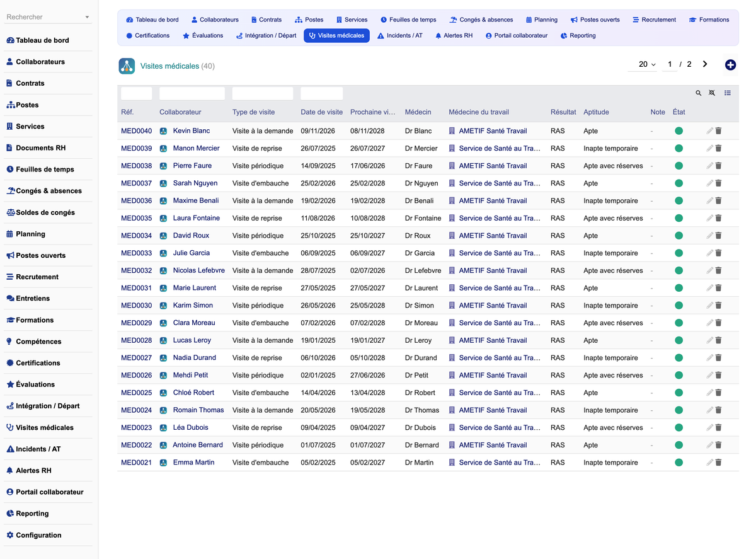The image size is (756, 559).
Task: Sort by the Date de visite column header
Action: (321, 112)
